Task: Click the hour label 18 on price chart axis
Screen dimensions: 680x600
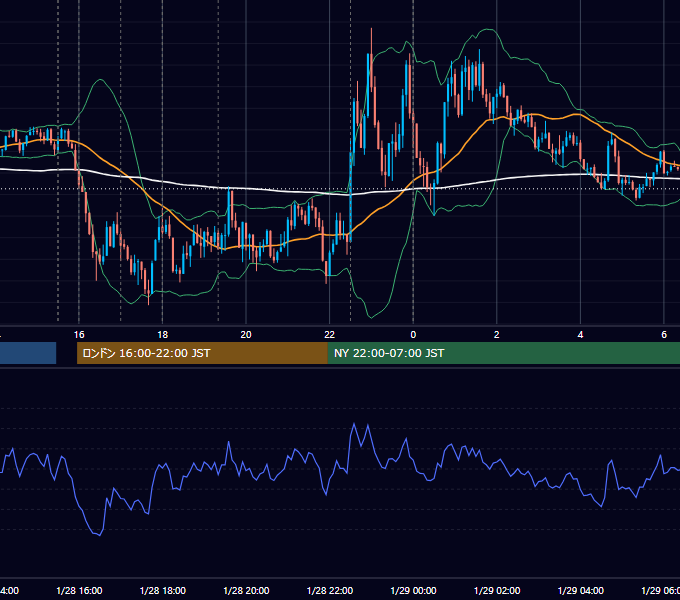Action: (x=162, y=335)
